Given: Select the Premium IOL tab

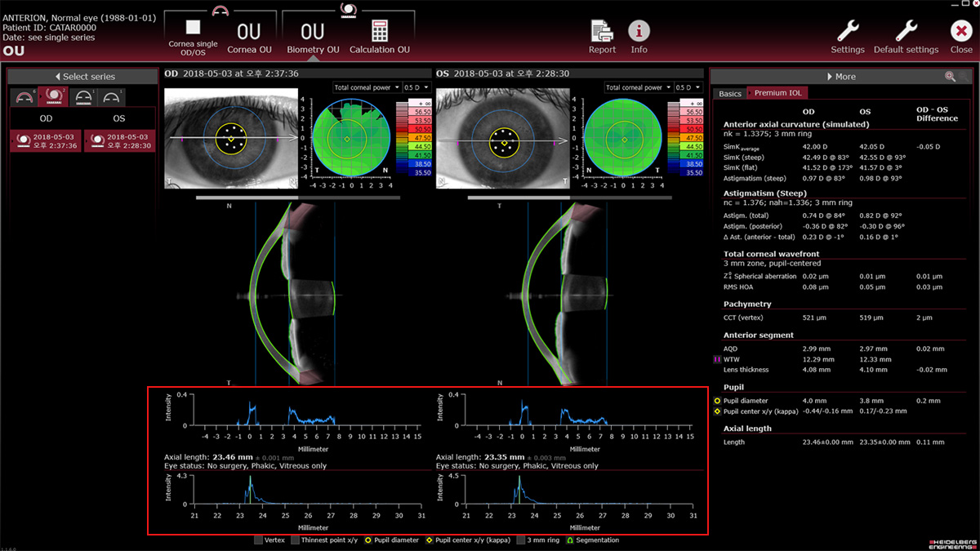Looking at the screenshot, I should point(777,94).
